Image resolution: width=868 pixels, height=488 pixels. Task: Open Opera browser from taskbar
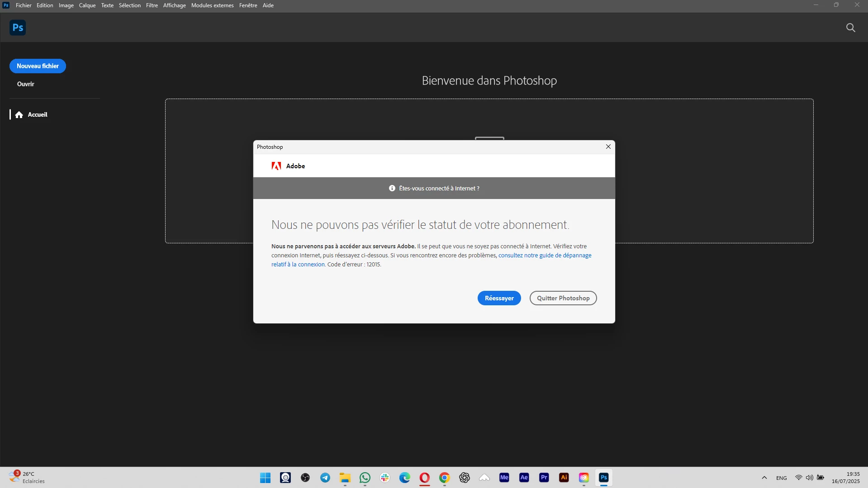(x=425, y=478)
